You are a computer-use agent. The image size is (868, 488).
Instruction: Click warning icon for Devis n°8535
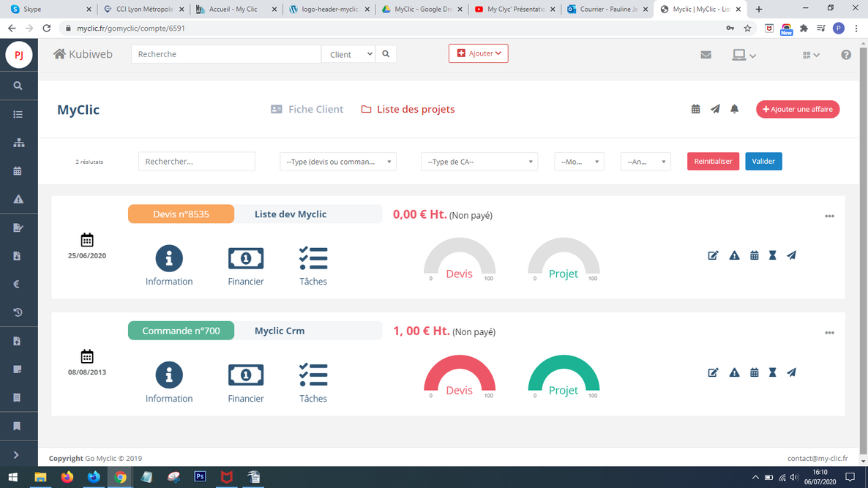tap(734, 255)
